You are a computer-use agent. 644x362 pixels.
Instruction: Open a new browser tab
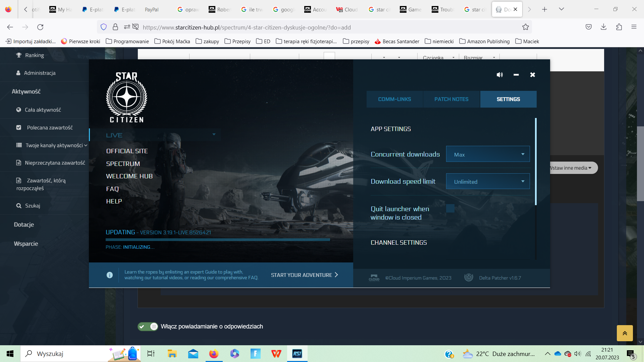[x=545, y=9]
